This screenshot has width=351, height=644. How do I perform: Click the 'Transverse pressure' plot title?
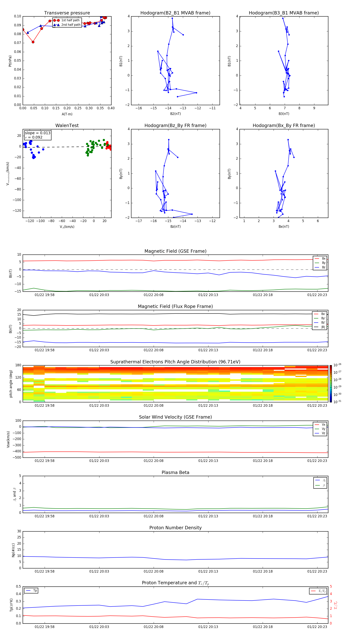67,13
